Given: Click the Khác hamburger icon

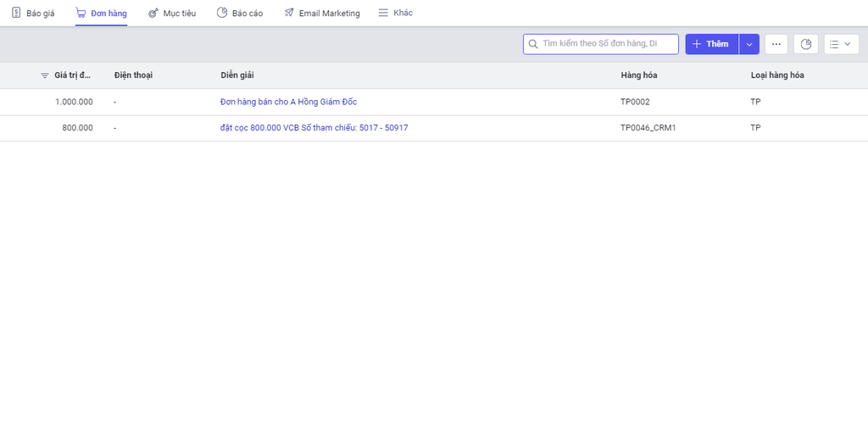Looking at the screenshot, I should (383, 13).
